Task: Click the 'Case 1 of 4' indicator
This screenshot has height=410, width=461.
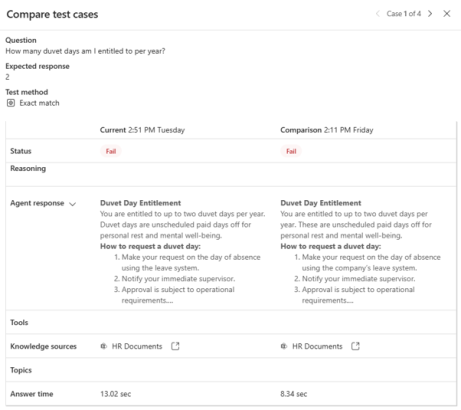Action: click(x=404, y=14)
